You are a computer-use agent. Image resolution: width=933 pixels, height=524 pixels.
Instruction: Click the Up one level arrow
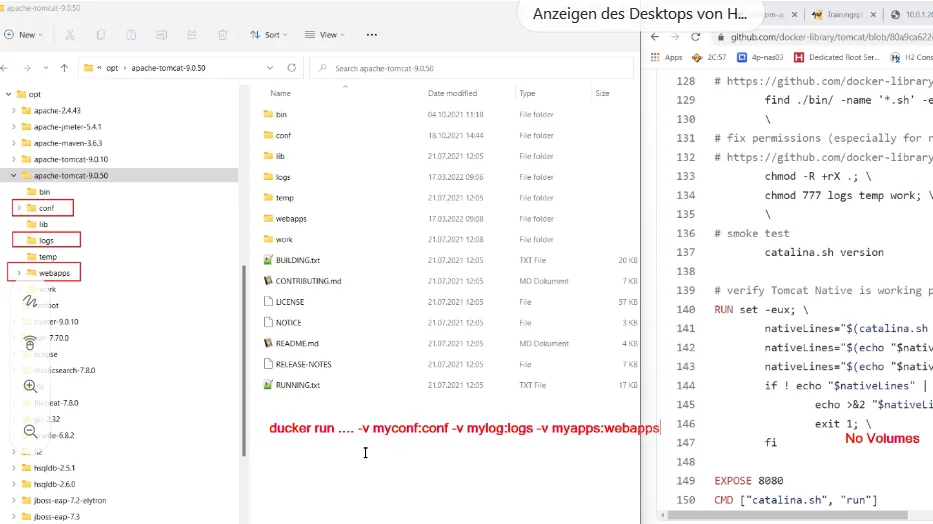64,68
